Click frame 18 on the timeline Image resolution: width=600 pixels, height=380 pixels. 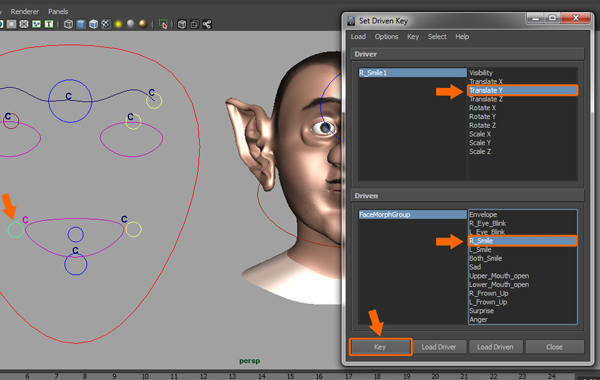coord(377,376)
